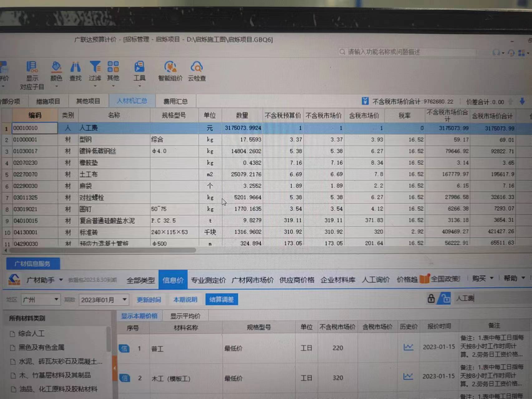Select the 土工布 row name cell
Viewport: 532px width, 399px height.
114,174
